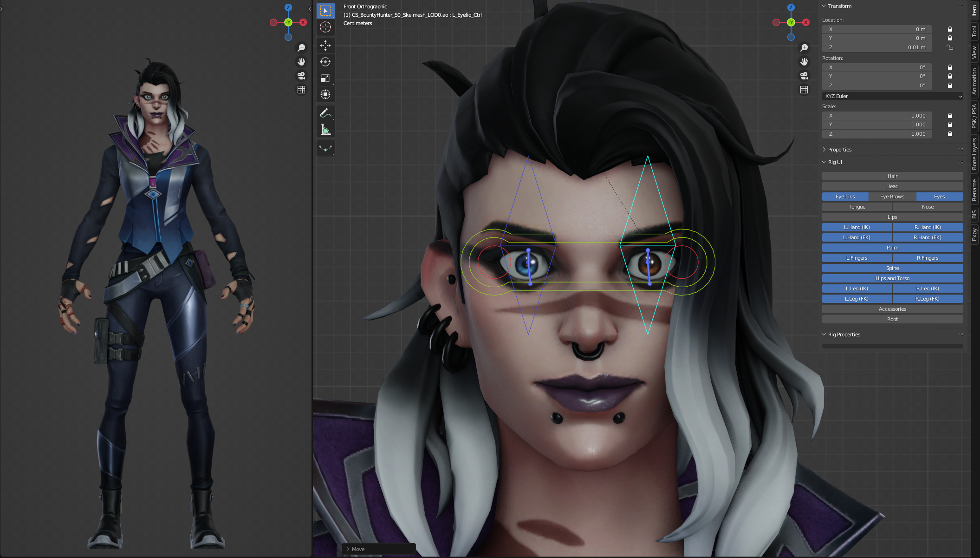Select the Measure tool
980x558 pixels.
click(x=325, y=130)
